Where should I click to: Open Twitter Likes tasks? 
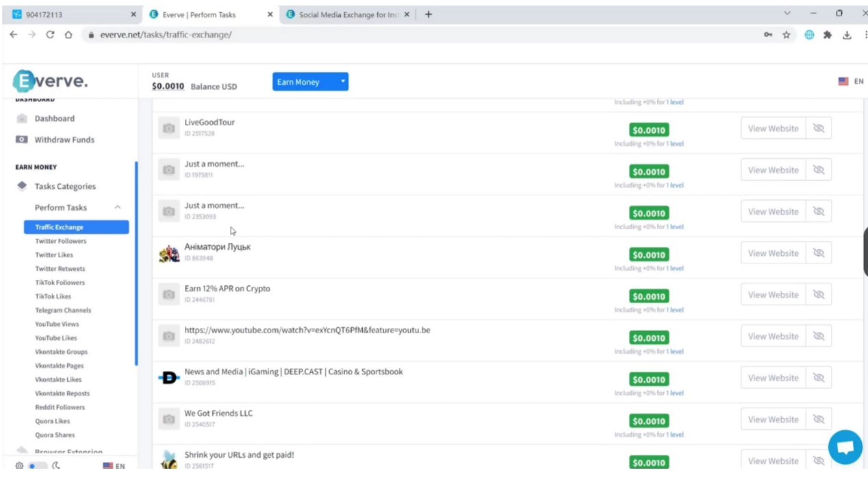(54, 255)
